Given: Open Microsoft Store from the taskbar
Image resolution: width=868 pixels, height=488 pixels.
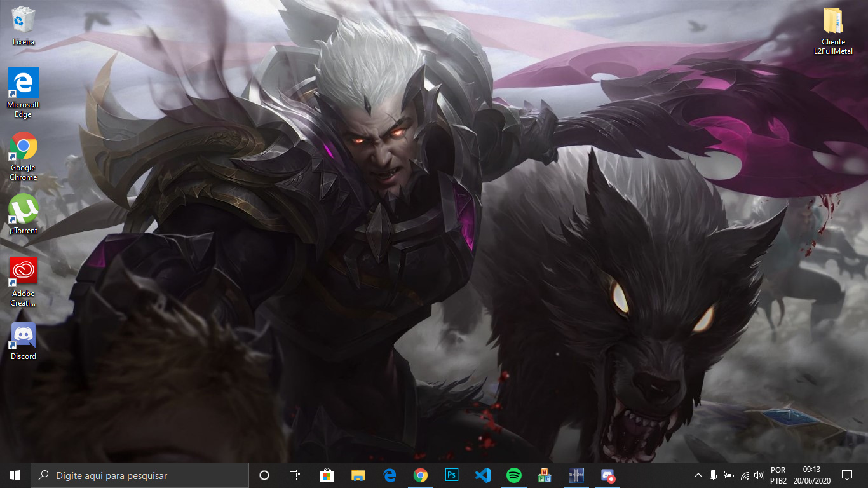Looking at the screenshot, I should point(327,475).
